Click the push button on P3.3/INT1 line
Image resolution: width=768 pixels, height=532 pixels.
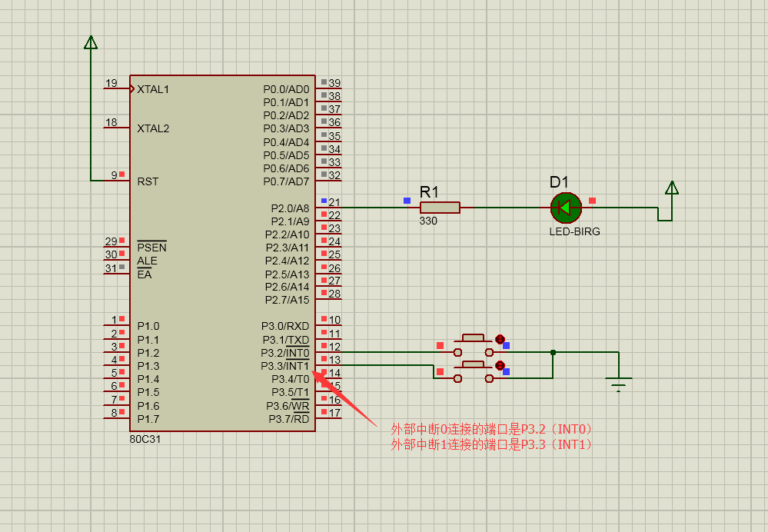pos(474,372)
